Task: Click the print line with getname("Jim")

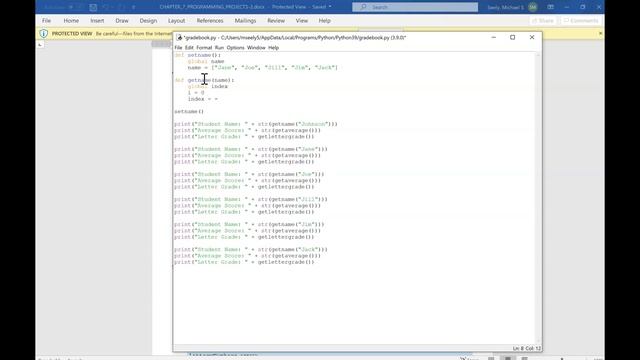Action: [x=249, y=224]
